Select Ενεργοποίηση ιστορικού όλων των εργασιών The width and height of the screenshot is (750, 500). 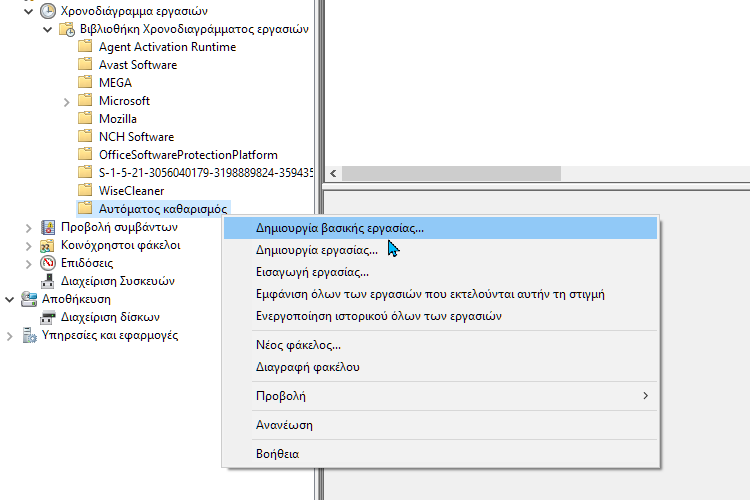pos(441,316)
